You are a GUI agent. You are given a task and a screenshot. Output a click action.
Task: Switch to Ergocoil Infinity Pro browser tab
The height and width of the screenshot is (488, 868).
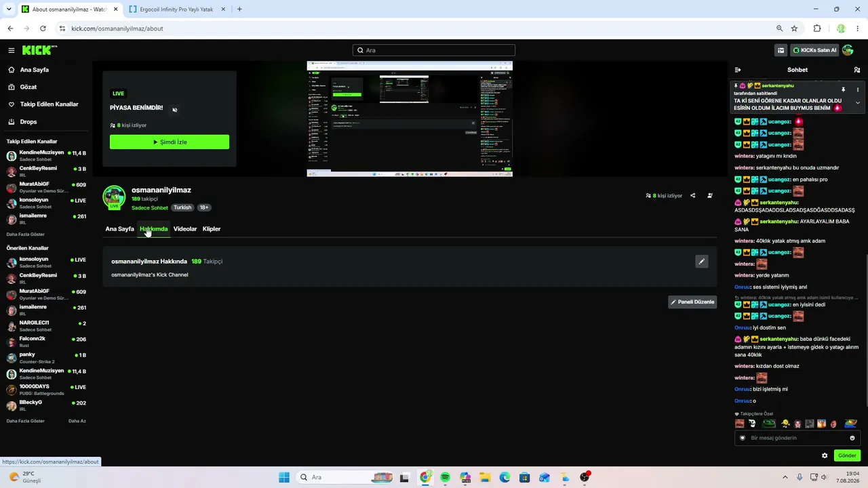(x=176, y=9)
